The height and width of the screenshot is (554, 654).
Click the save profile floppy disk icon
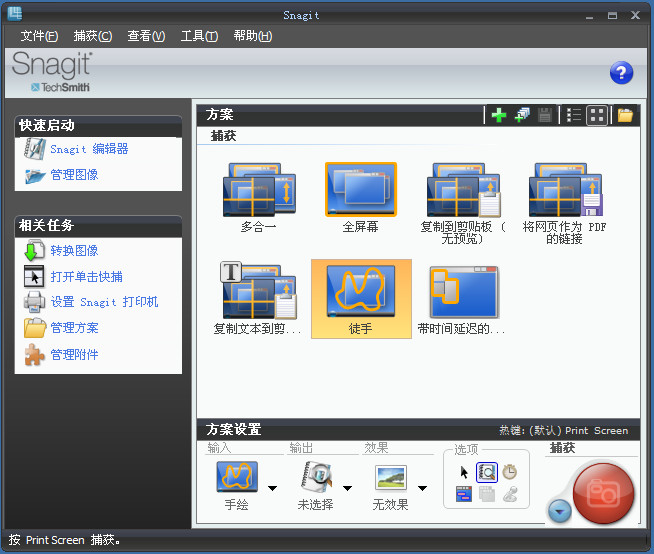click(x=545, y=115)
